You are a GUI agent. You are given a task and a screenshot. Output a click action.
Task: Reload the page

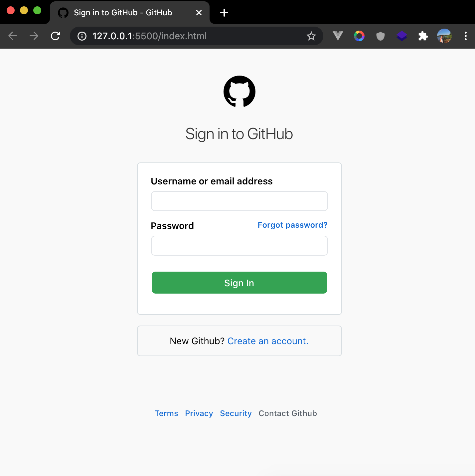click(x=55, y=36)
